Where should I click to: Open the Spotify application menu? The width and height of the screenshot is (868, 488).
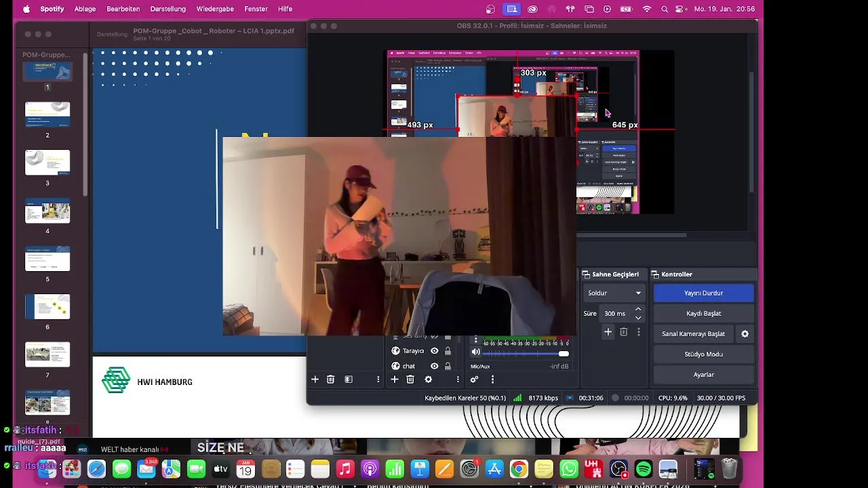pyautogui.click(x=52, y=9)
